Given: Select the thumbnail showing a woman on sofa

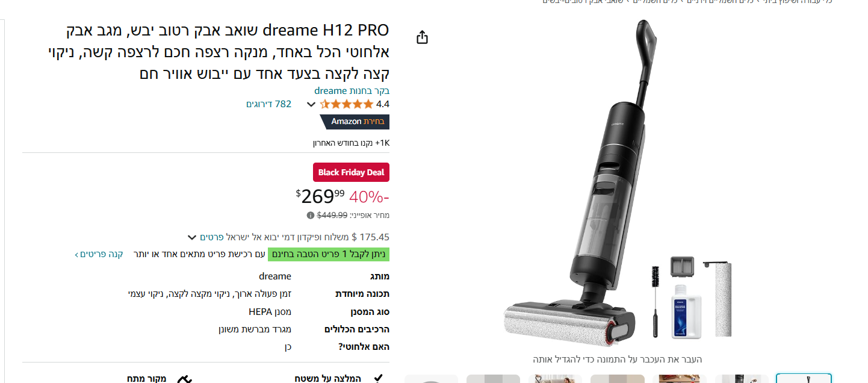Looking at the screenshot, I should [x=555, y=379].
